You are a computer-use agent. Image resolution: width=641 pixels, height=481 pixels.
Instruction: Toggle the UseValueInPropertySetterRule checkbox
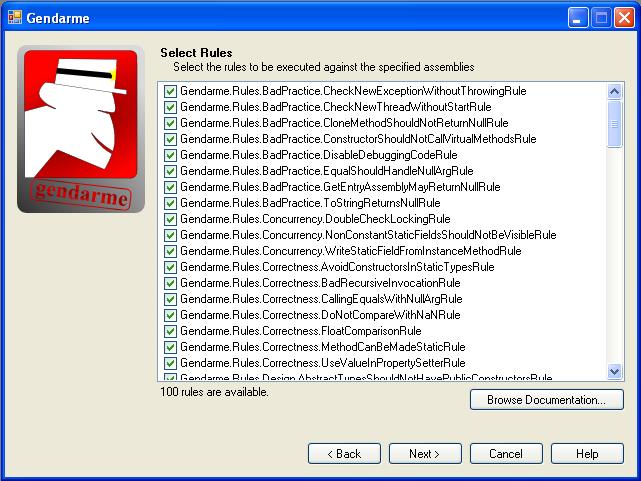tap(170, 363)
